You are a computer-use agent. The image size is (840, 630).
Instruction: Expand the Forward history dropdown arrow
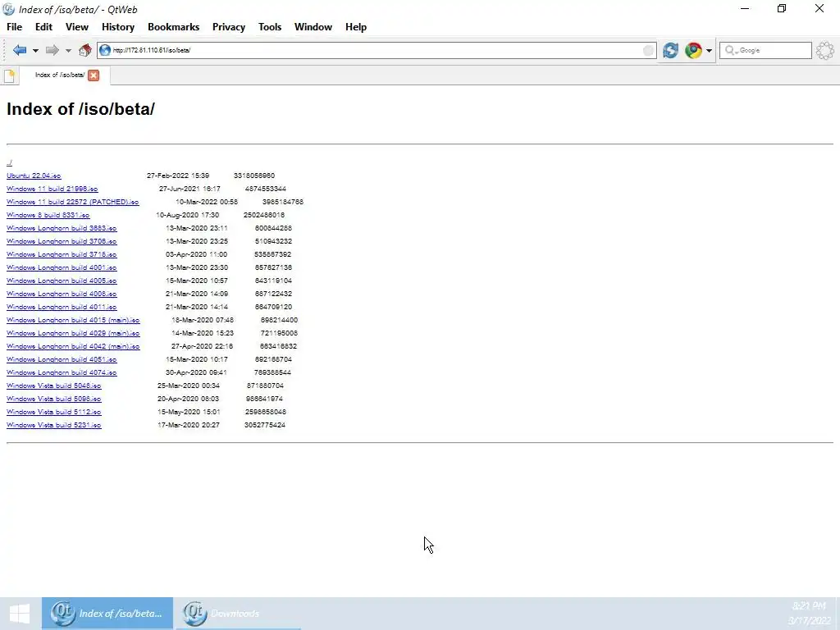(68, 51)
